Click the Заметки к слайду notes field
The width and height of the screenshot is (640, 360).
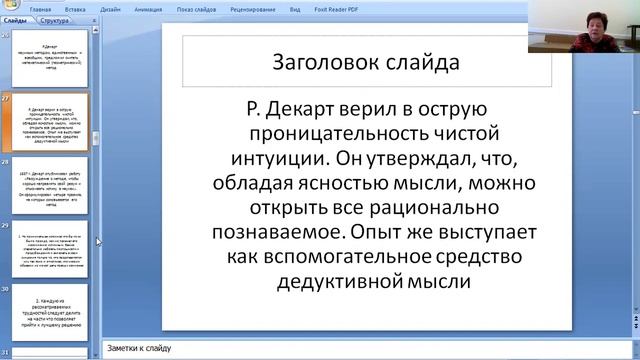click(367, 349)
